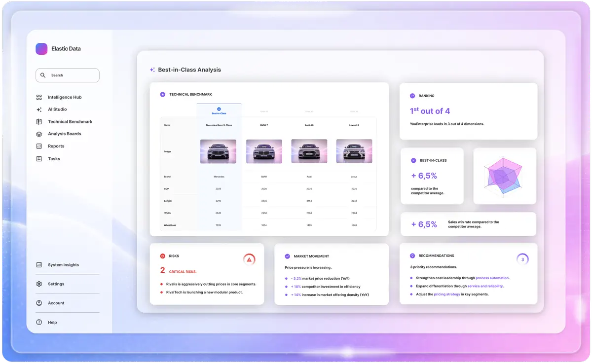Image resolution: width=592 pixels, height=364 pixels.
Task: Open the BMW 7 car image
Action: pos(264,151)
